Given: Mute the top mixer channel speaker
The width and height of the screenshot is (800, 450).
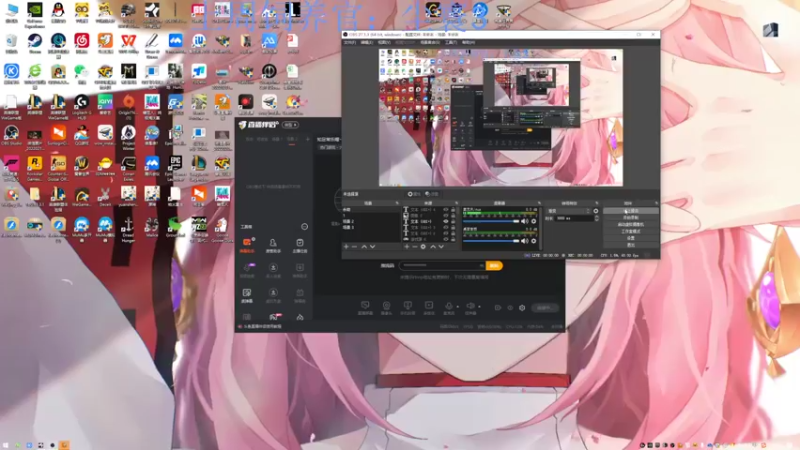Looking at the screenshot, I should pos(524,221).
